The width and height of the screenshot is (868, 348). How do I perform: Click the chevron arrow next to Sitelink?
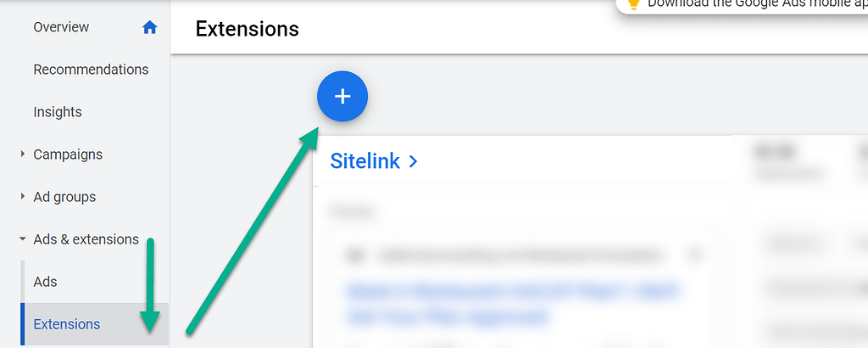[414, 161]
